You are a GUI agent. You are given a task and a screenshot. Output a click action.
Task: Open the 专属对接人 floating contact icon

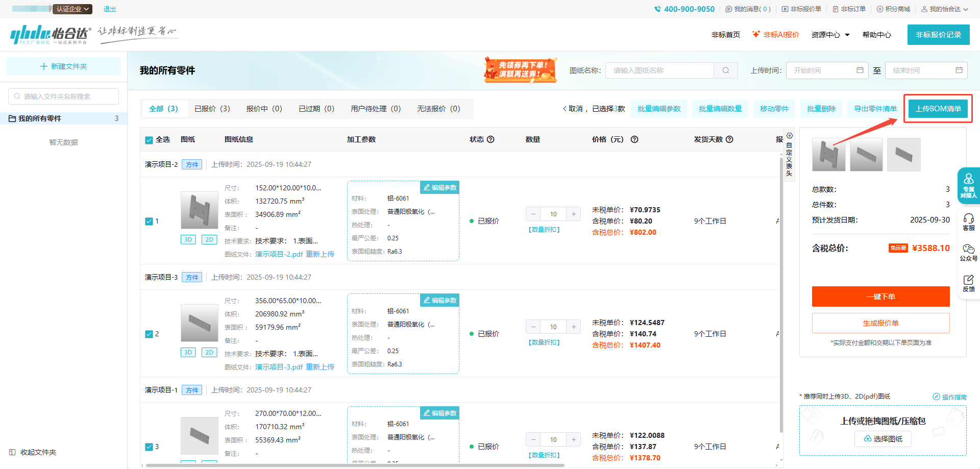coord(968,185)
